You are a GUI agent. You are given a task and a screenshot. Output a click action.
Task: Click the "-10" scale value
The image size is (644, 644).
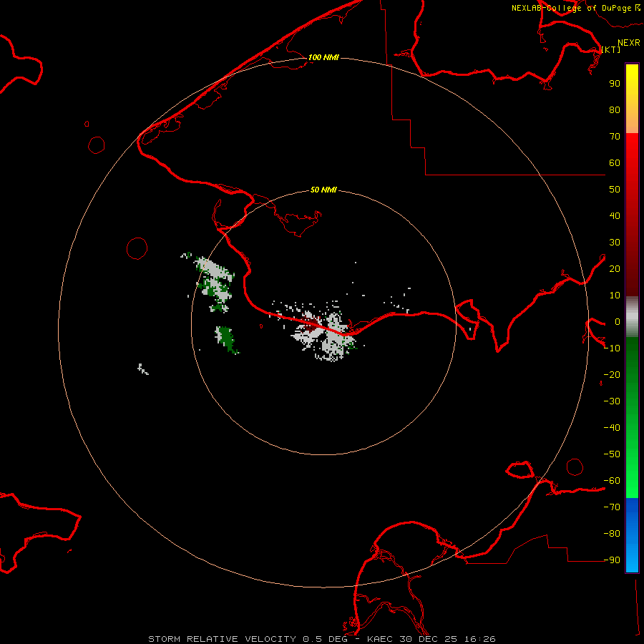pyautogui.click(x=612, y=348)
